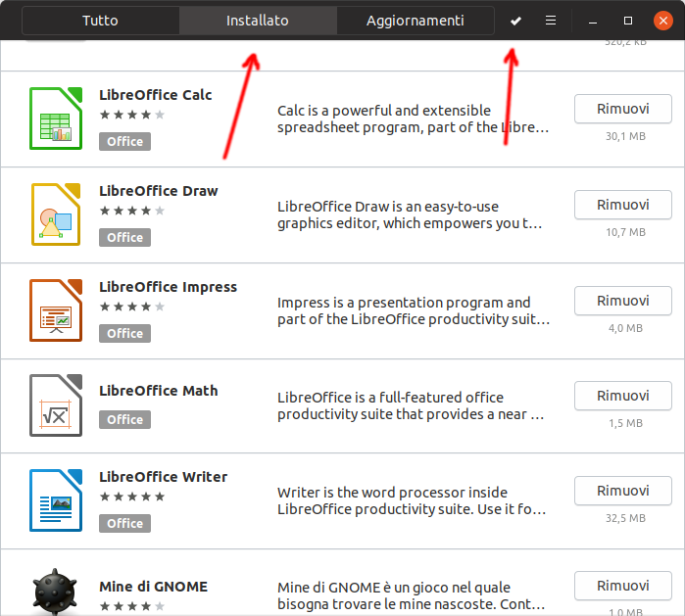Image resolution: width=685 pixels, height=616 pixels.
Task: Click the star rating of LibreOffice Writer
Action: tap(131, 497)
